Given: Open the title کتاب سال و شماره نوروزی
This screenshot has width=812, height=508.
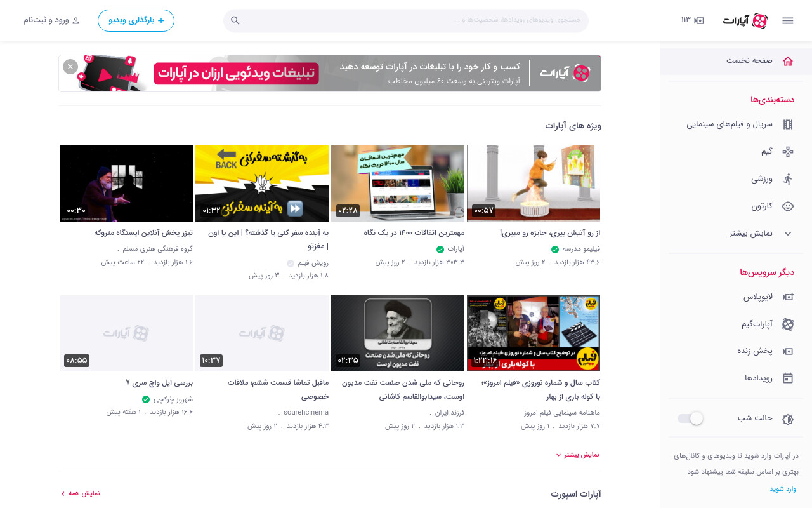Looking at the screenshot, I should coord(541,389).
